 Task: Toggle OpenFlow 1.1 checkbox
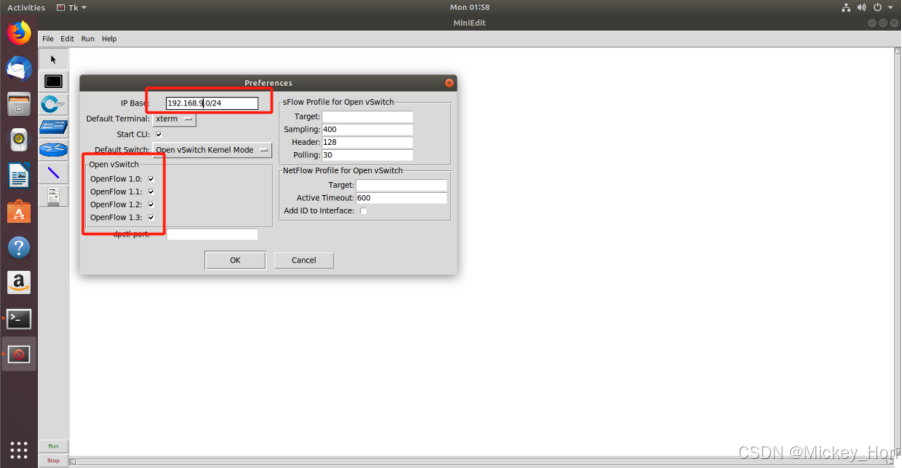(151, 191)
